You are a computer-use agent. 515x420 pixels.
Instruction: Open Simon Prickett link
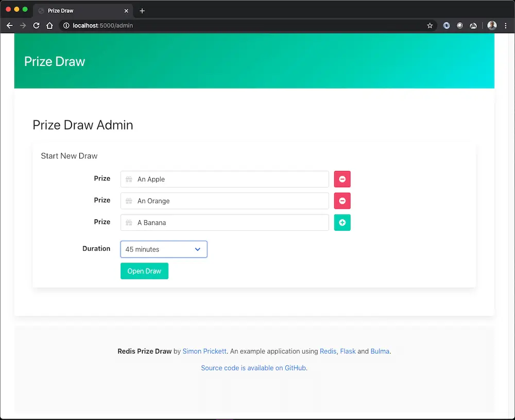click(x=204, y=351)
